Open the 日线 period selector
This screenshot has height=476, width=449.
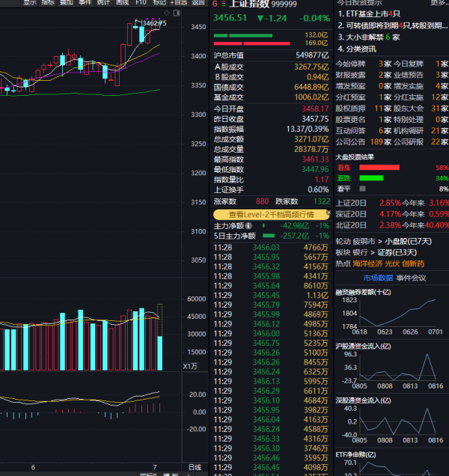(x=194, y=467)
